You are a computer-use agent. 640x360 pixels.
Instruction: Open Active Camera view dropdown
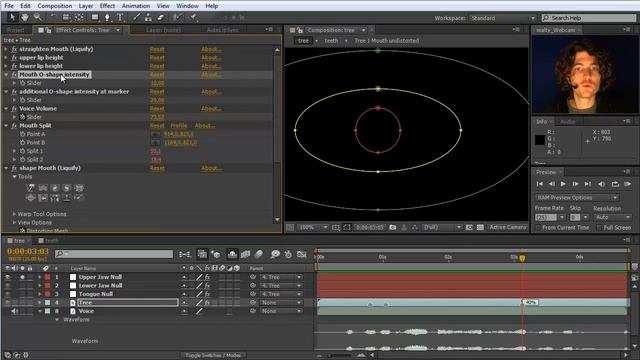[508, 227]
